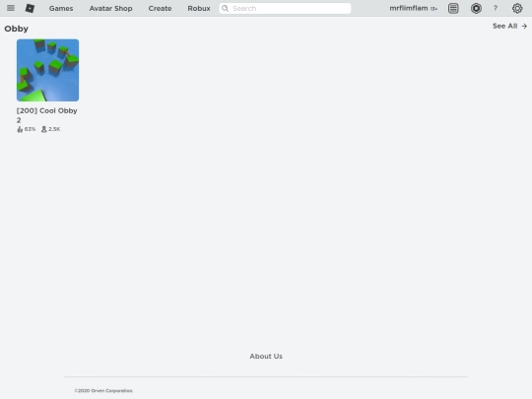This screenshot has width=532, height=399.
Task: Open the hamburger navigation menu
Action: coord(11,8)
